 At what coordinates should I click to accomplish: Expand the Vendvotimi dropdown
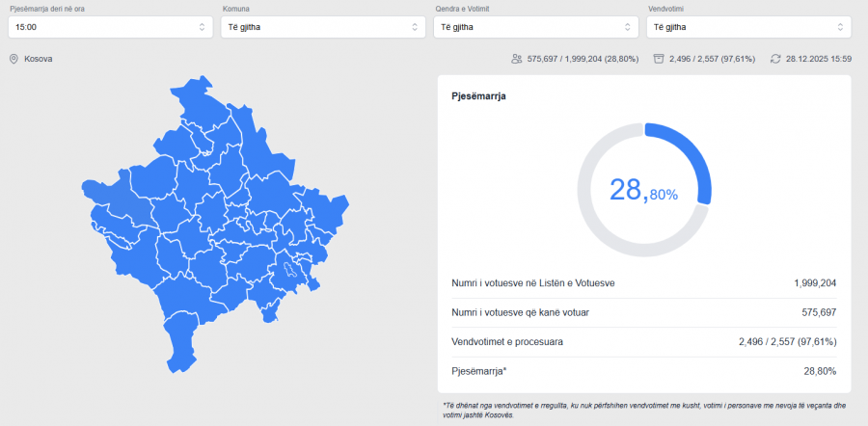[748, 27]
